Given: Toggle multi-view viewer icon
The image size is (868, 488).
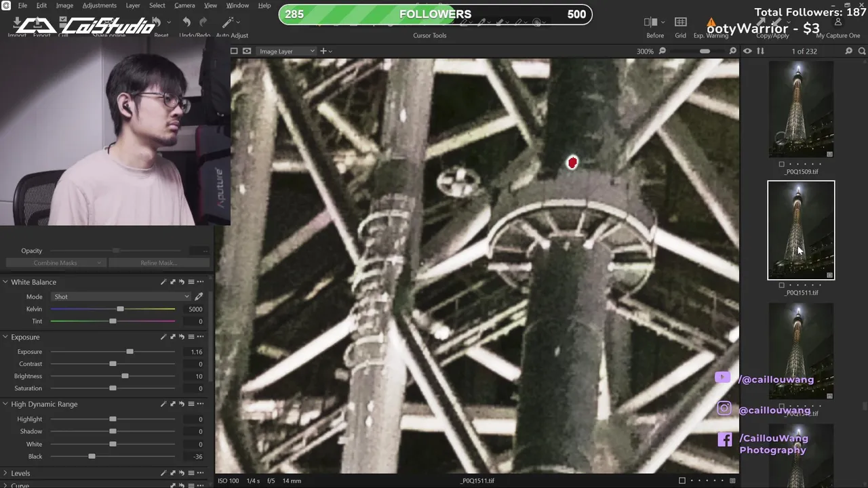Looking at the screenshot, I should point(234,51).
